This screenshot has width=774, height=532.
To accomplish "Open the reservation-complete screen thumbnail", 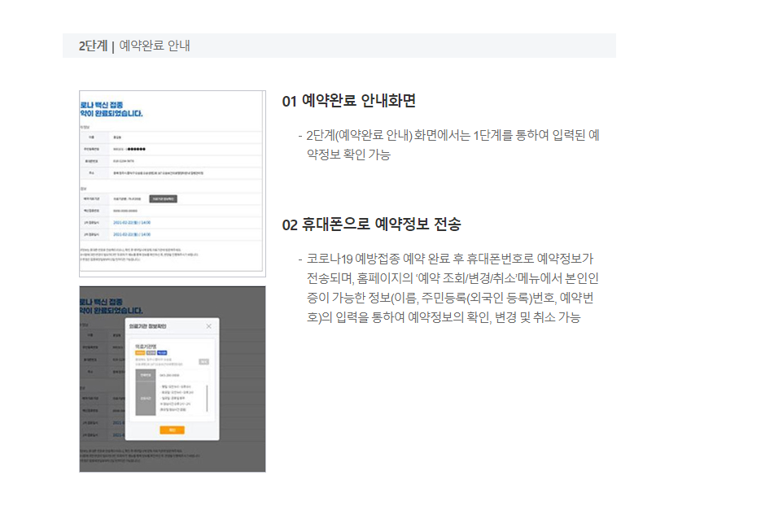I will tap(173, 184).
